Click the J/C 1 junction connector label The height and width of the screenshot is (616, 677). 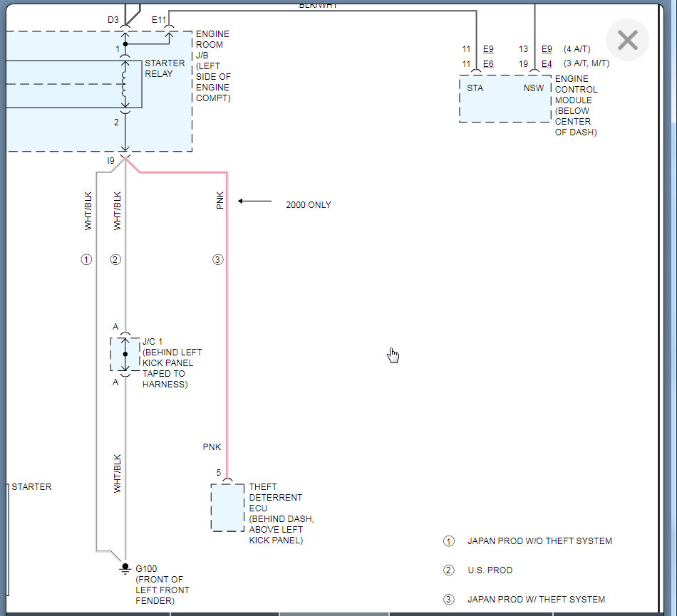(172, 362)
